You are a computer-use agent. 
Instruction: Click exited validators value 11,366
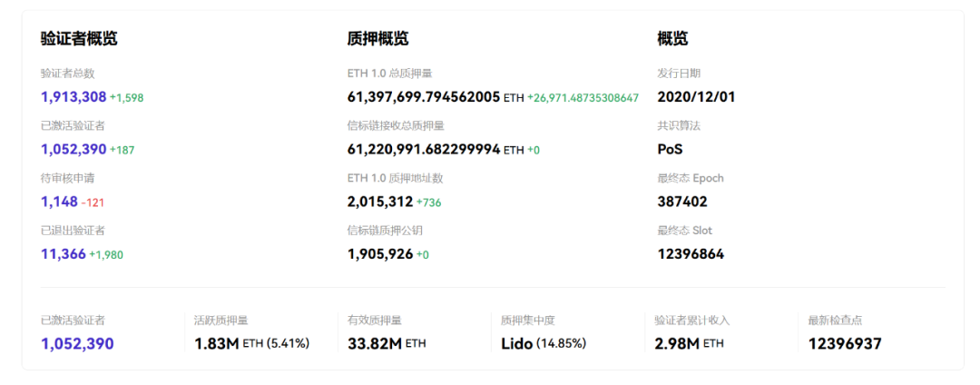pyautogui.click(x=63, y=254)
